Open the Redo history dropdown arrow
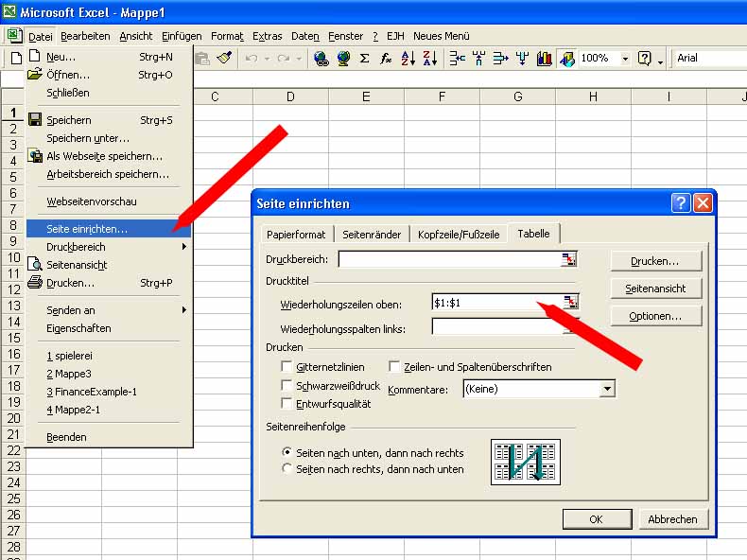The image size is (747, 560). coord(299,59)
